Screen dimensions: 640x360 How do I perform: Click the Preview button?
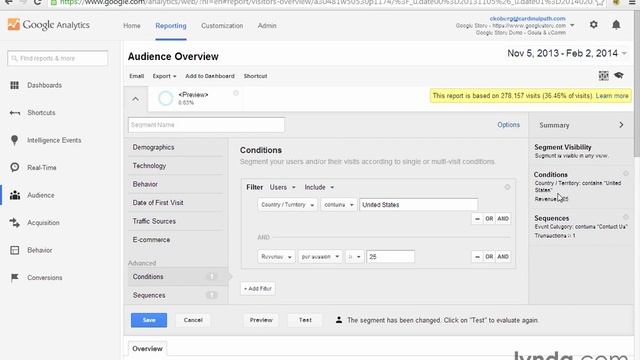tap(261, 320)
